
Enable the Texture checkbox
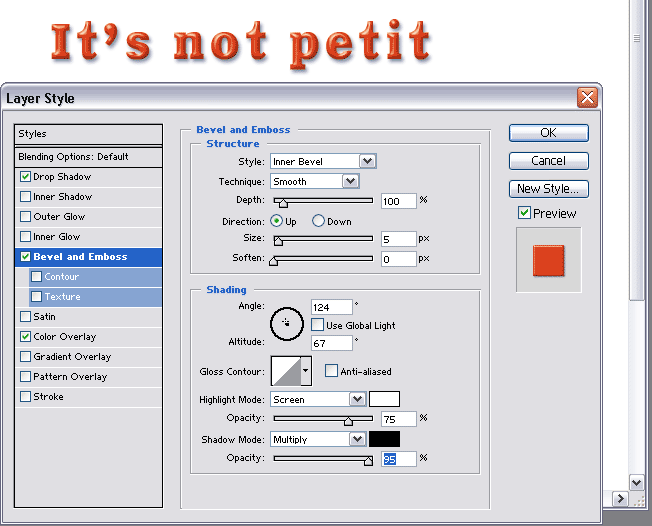[x=37, y=296]
